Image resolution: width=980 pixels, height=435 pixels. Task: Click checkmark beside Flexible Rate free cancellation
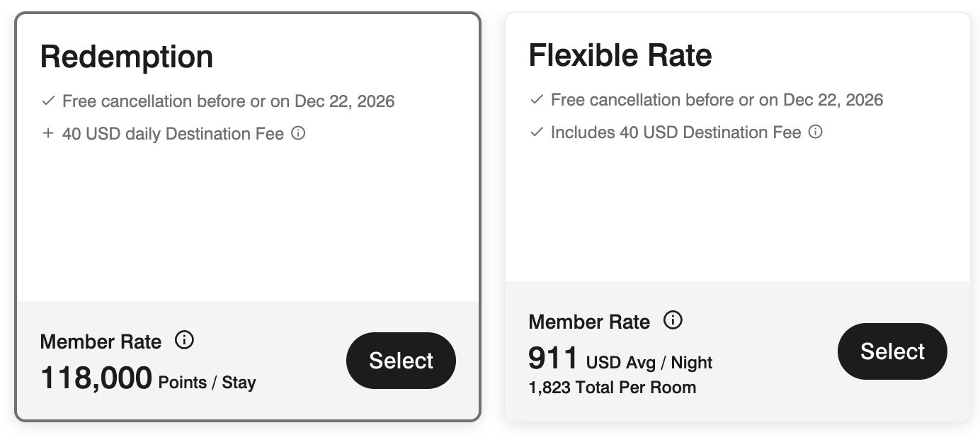[537, 100]
